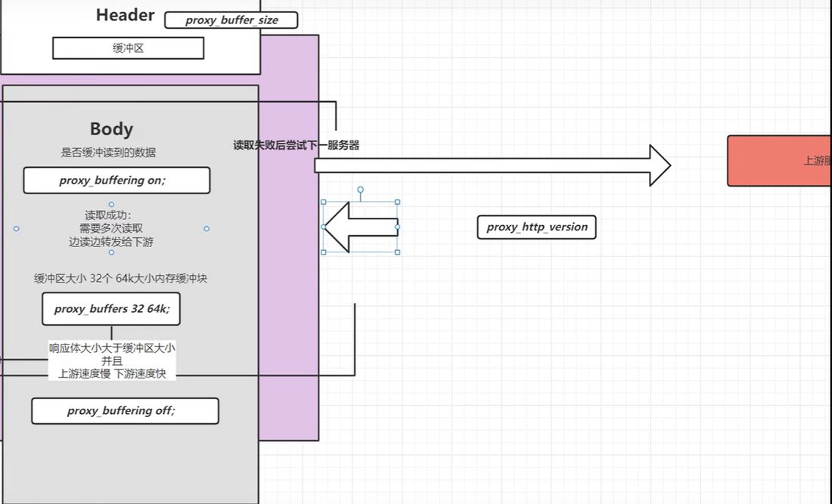Image resolution: width=832 pixels, height=504 pixels.
Task: Click the 缓冲区 box under Header
Action: point(129,48)
